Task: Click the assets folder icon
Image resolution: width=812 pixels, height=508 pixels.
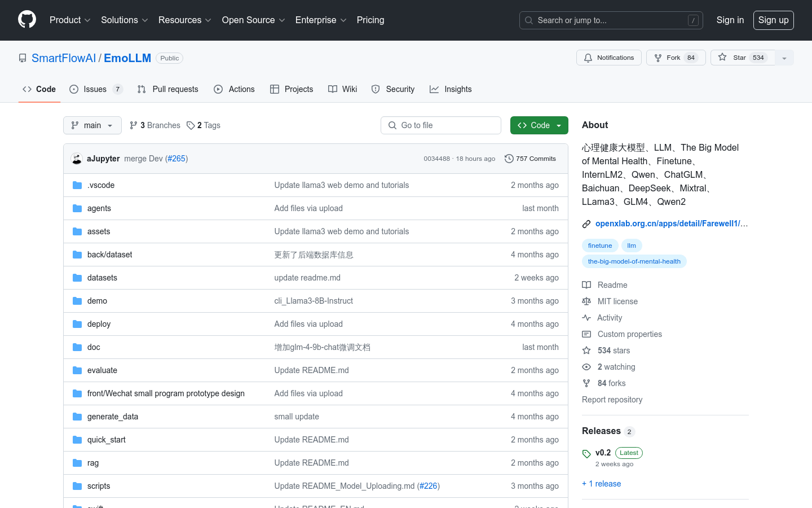Action: point(77,231)
